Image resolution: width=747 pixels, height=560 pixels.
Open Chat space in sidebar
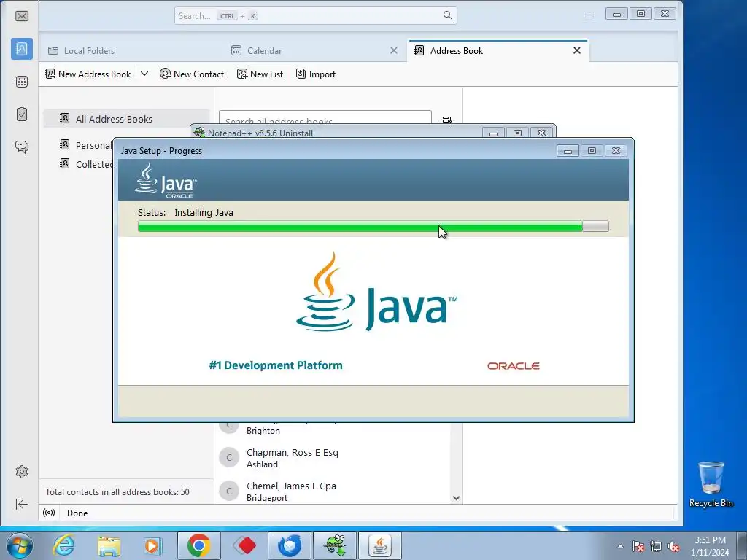[22, 146]
